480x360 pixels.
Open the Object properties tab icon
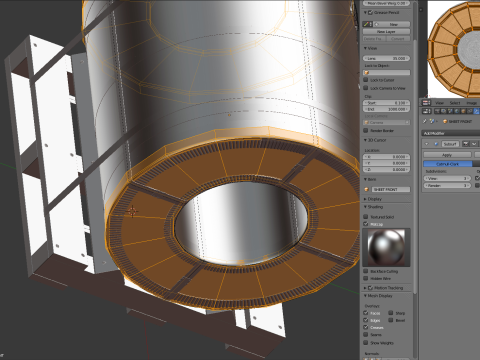[x=463, y=111]
